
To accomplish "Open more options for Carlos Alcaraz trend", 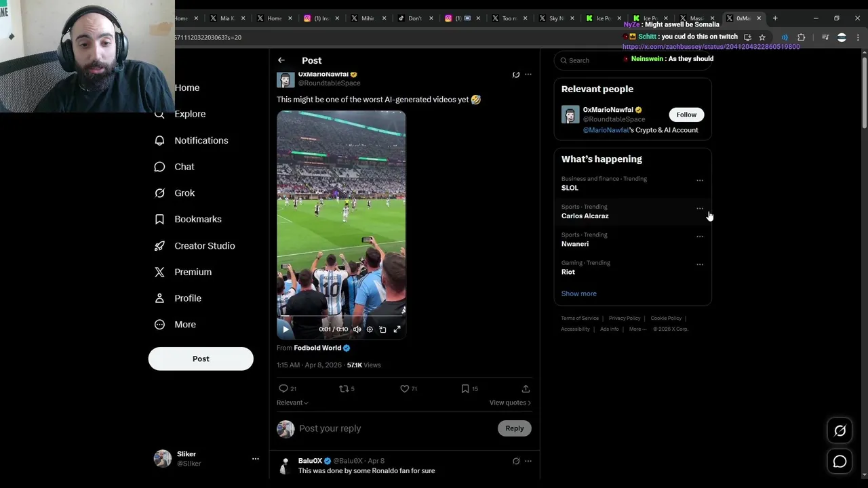I will (700, 208).
